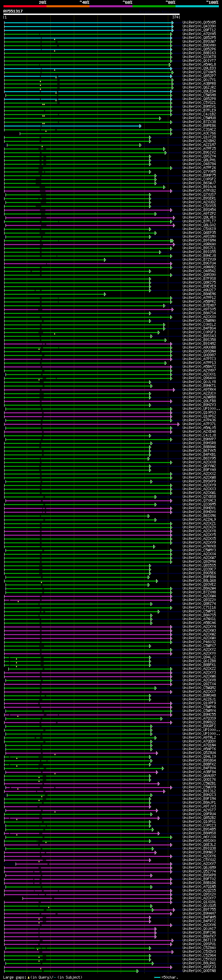Viewport: 222px width, 980px height.
Task: Select hit label UniRef100_B6SXM6
Action: 199,516
